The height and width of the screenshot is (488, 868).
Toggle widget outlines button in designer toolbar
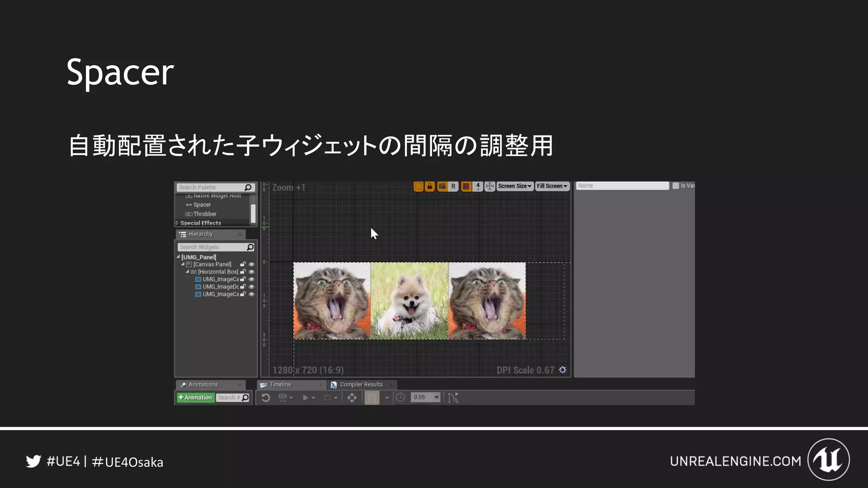pos(418,186)
